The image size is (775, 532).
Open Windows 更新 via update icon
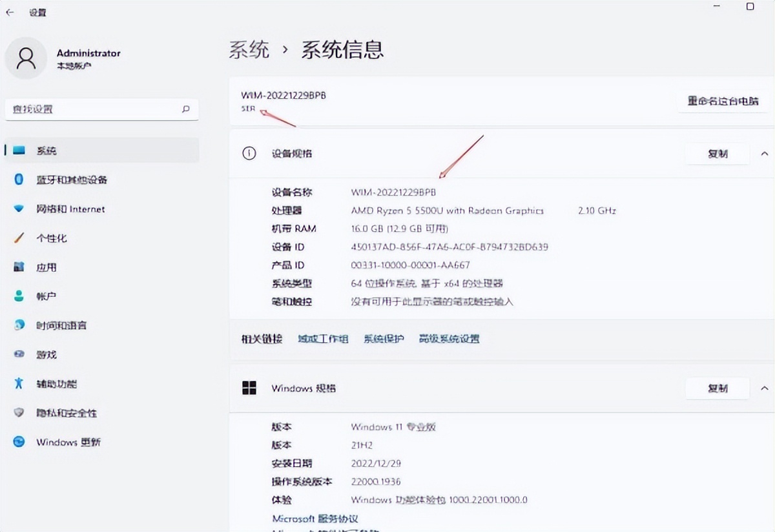[19, 442]
